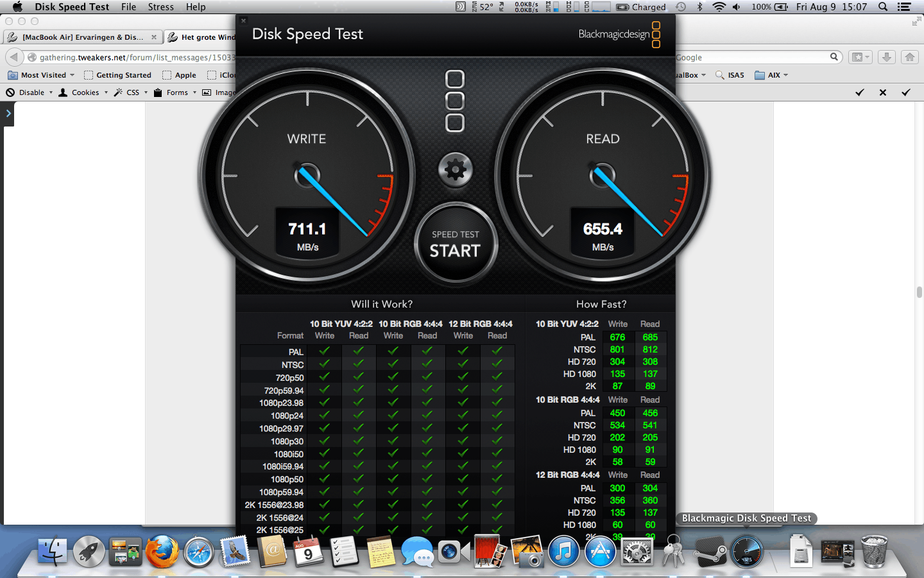The width and height of the screenshot is (924, 578).
Task: Open the File menu in the menu bar
Action: coord(128,7)
